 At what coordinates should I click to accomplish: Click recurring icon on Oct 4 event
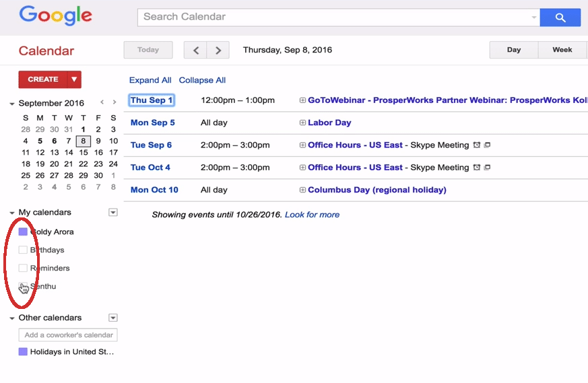click(x=487, y=168)
